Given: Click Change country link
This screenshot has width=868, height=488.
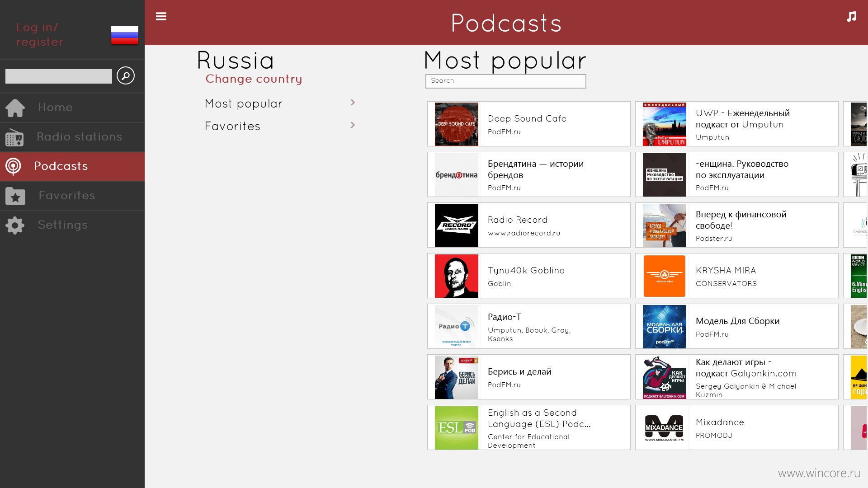Looking at the screenshot, I should point(254,79).
